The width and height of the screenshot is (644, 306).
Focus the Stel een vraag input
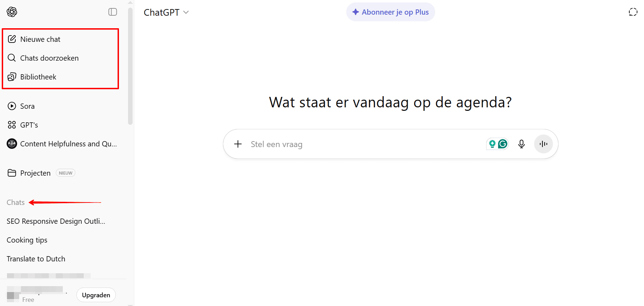pos(363,144)
